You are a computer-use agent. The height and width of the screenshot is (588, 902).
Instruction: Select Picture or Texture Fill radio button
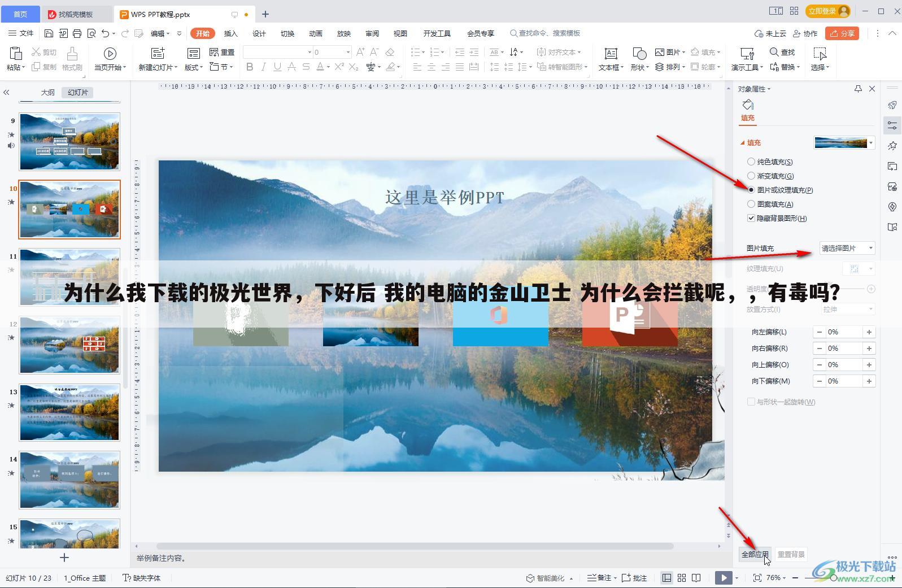click(751, 190)
